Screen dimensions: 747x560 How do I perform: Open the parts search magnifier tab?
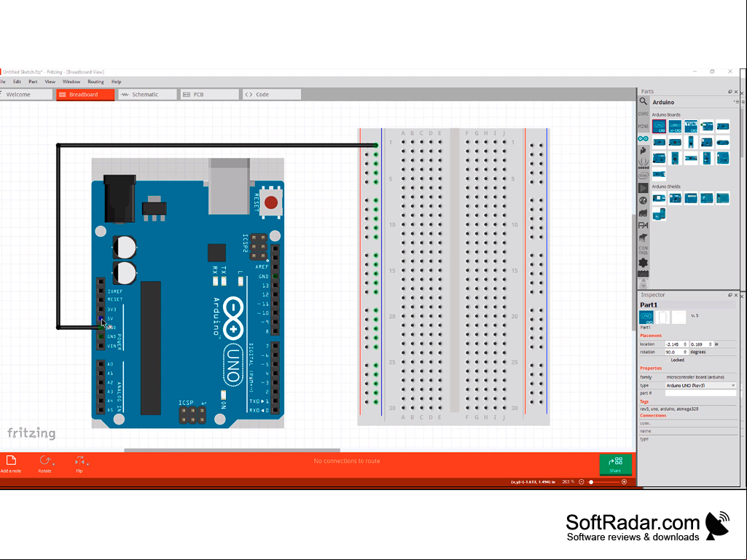(643, 101)
